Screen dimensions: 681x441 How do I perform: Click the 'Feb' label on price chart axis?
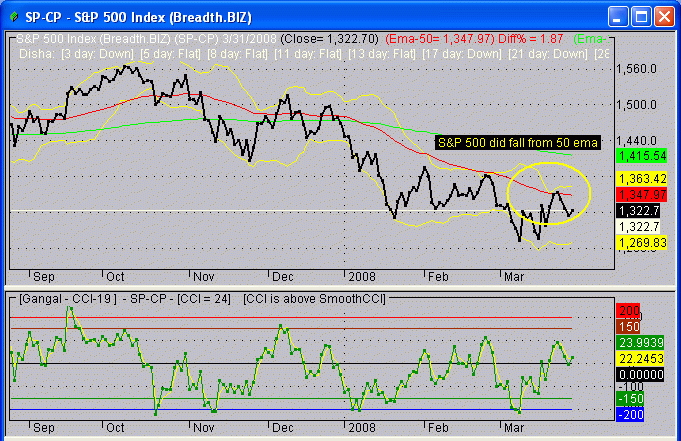coord(438,277)
